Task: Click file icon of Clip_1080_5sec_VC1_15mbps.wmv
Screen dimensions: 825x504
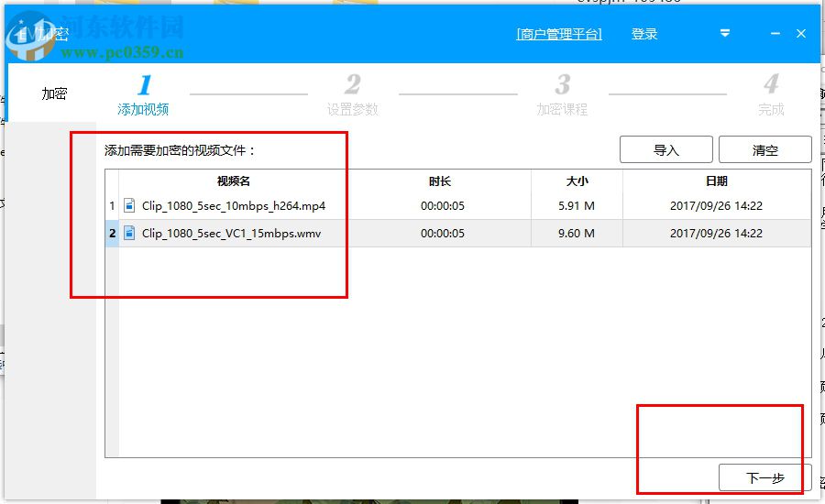Action: coord(129,233)
